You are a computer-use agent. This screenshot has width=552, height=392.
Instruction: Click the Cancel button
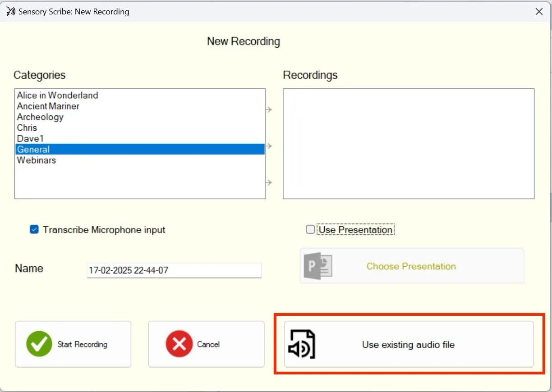[x=206, y=344]
